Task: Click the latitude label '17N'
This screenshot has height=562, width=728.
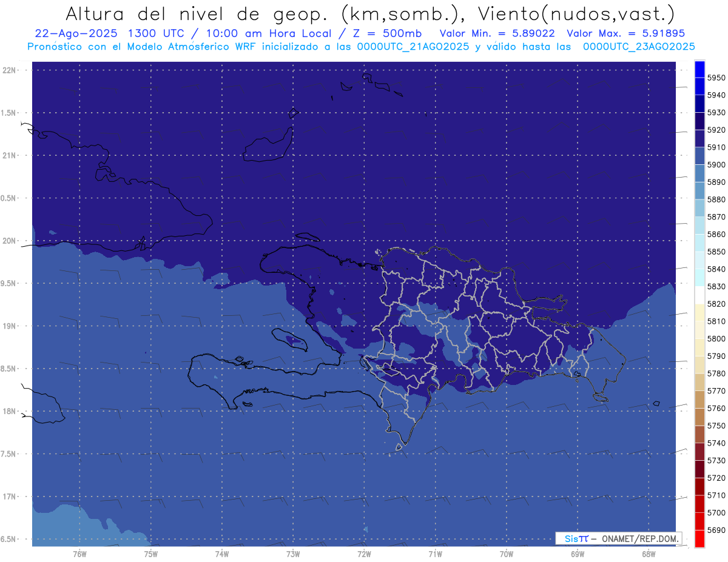Action: click(x=9, y=497)
